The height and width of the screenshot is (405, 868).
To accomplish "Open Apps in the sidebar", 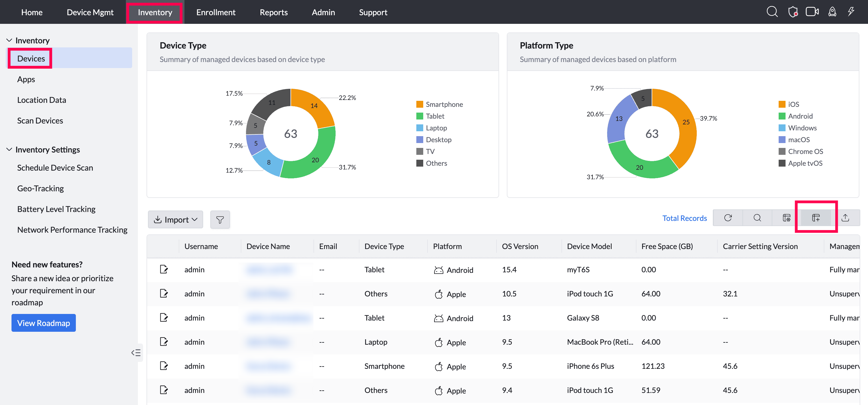I will pos(26,80).
